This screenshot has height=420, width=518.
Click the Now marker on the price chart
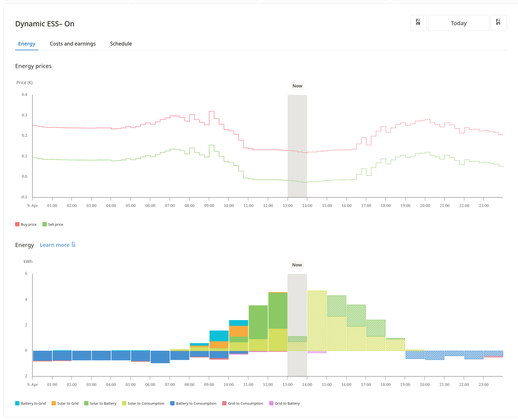point(297,86)
